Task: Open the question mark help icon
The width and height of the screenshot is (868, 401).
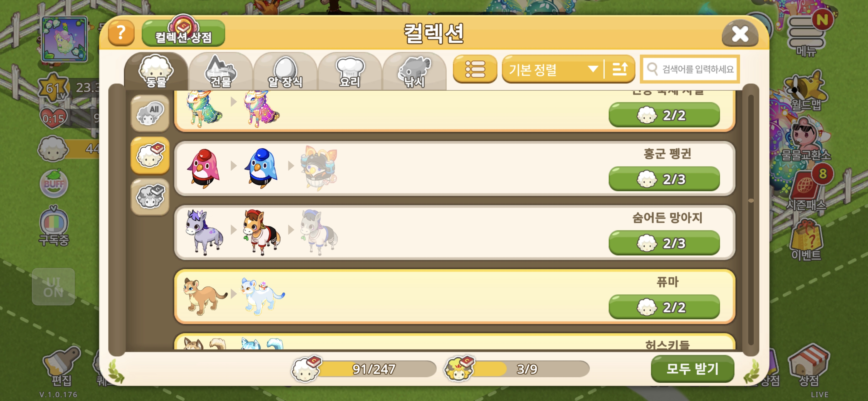Action: [121, 33]
